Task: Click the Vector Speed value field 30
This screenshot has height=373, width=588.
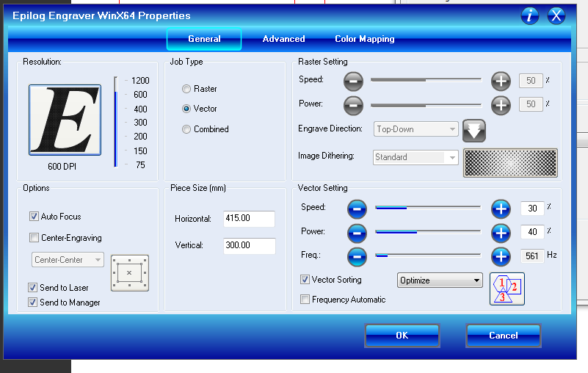Action: [532, 209]
